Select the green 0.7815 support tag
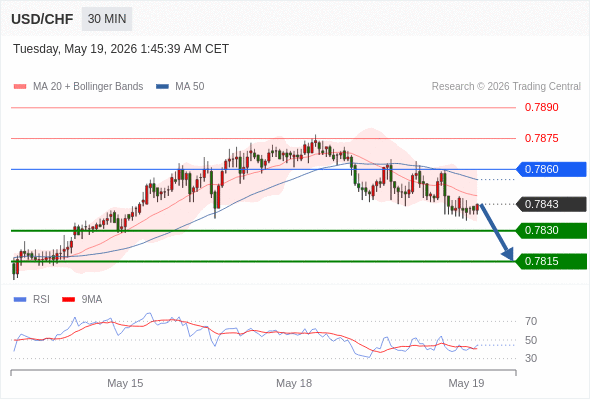Image resolution: width=590 pixels, height=400 pixels. pos(551,261)
